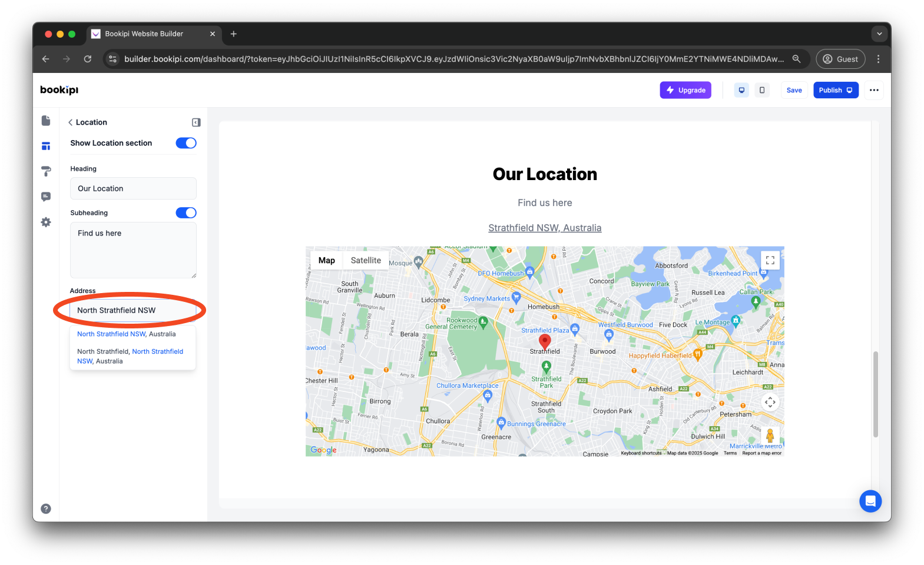The image size is (924, 565).
Task: Open the map Terms link
Action: 730,453
